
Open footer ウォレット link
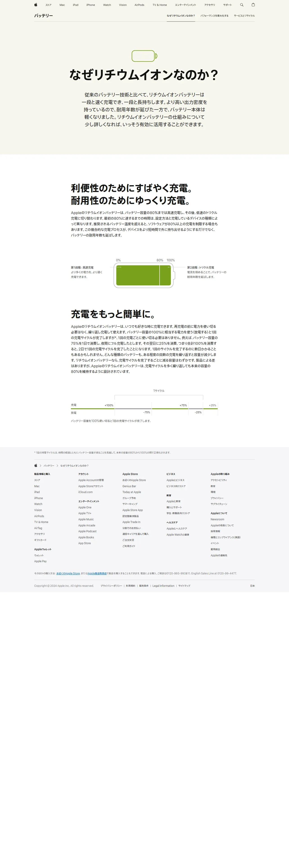[x=39, y=555]
